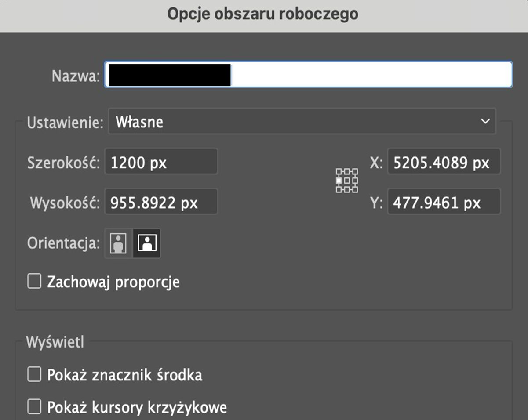Select the portrait orientation icon
Screen dimensions: 528x420
117,243
